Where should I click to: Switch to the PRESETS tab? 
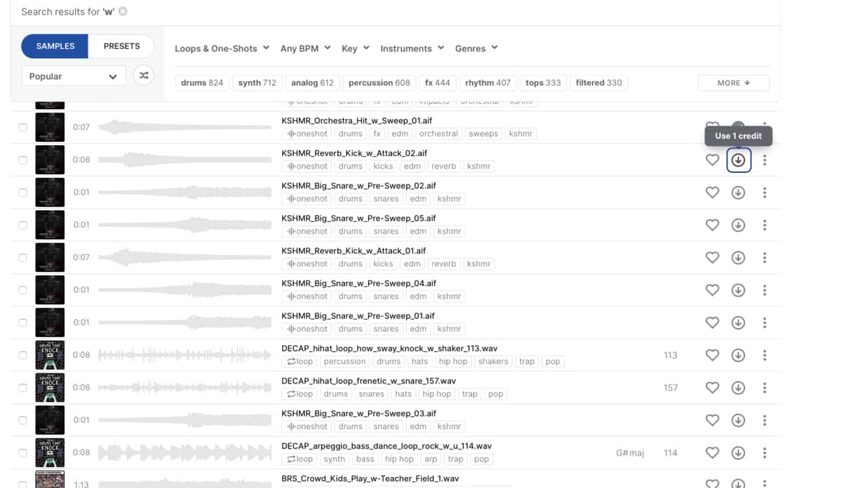pos(121,46)
